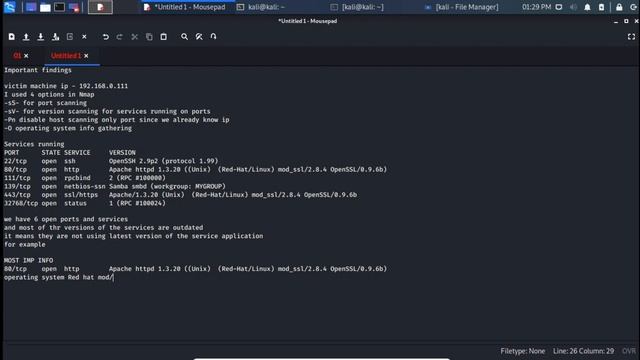
Task: Click the '32768/tcp open status' row
Action: coord(85,203)
